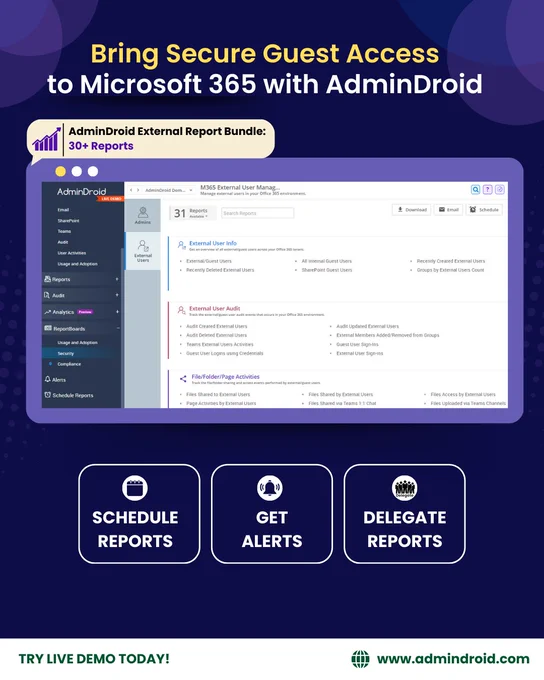The width and height of the screenshot is (544, 680).
Task: Click the globe icon beside the website address
Action: [360, 659]
